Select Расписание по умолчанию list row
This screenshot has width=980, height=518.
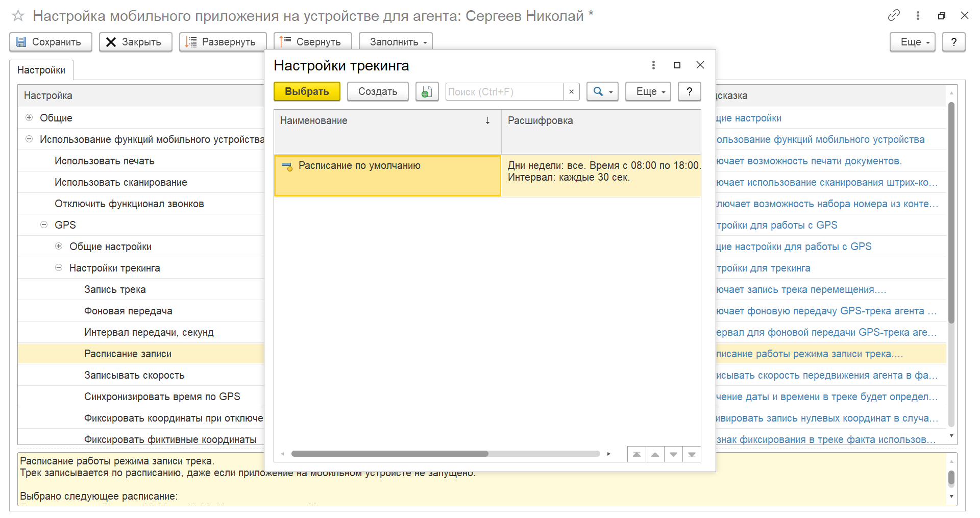[x=387, y=176]
